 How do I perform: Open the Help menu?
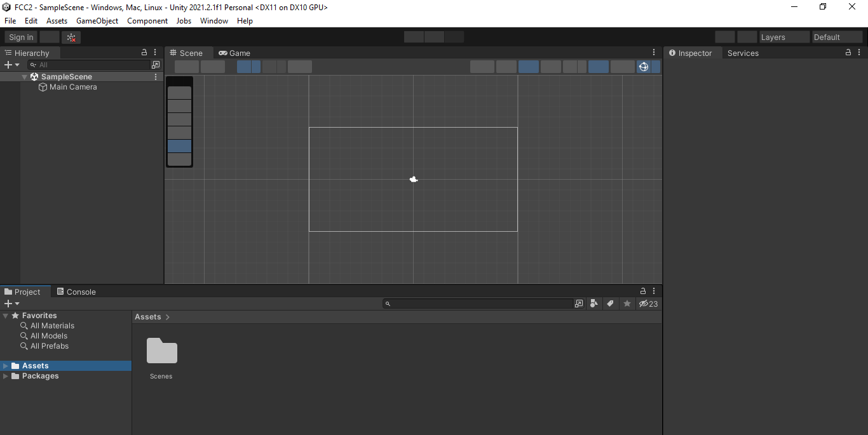tap(245, 21)
